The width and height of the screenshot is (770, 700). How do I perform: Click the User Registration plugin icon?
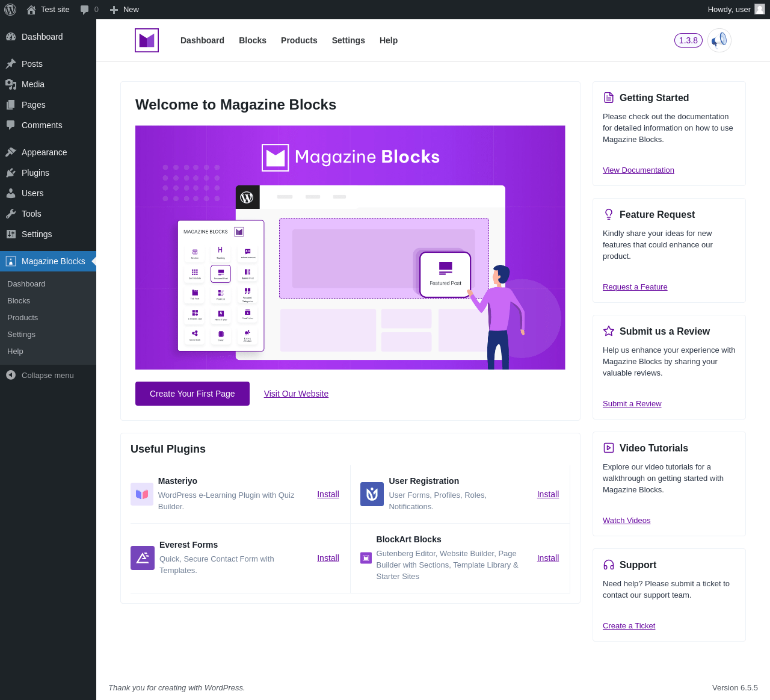372,494
